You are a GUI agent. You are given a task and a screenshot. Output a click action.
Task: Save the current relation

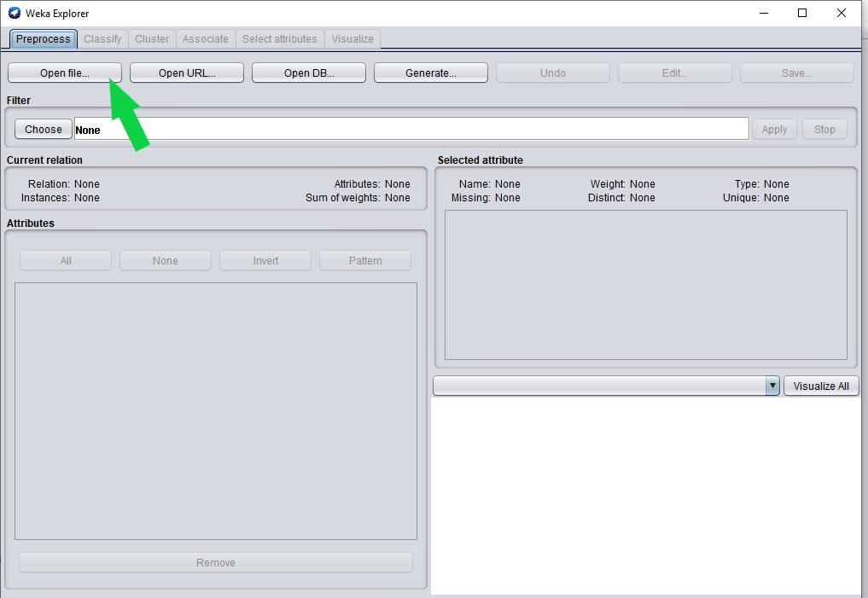click(x=796, y=73)
